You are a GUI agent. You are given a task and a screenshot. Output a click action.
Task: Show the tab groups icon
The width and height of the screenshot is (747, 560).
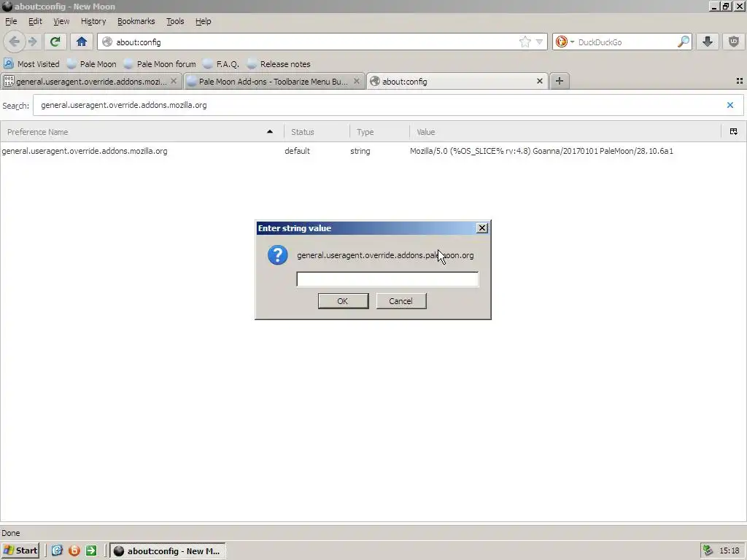pos(740,82)
